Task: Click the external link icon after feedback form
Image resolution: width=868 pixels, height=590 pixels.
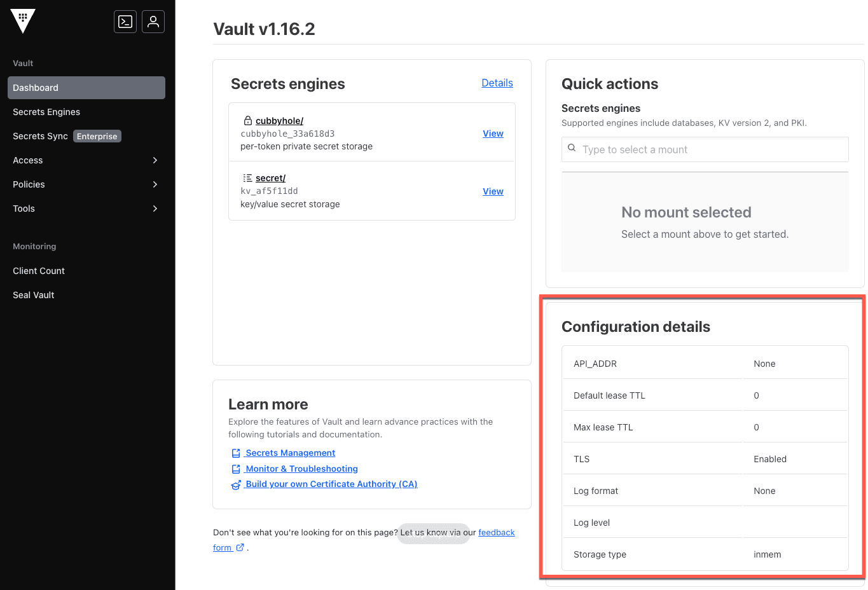Action: click(x=240, y=547)
